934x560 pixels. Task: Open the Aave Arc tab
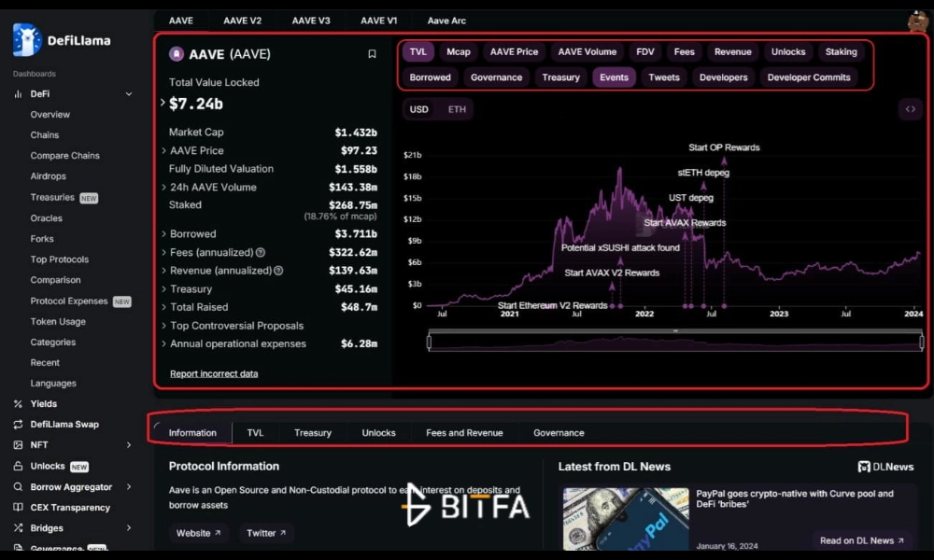pyautogui.click(x=446, y=21)
